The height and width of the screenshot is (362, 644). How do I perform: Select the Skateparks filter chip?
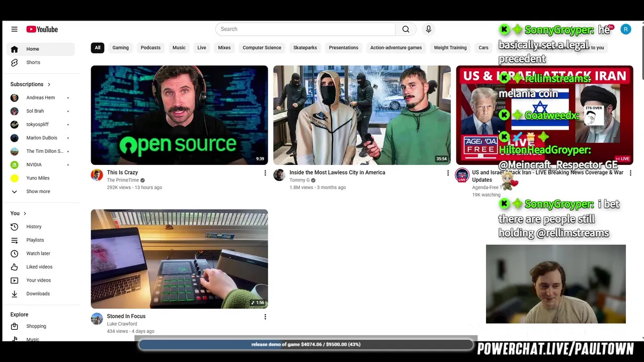point(305,48)
